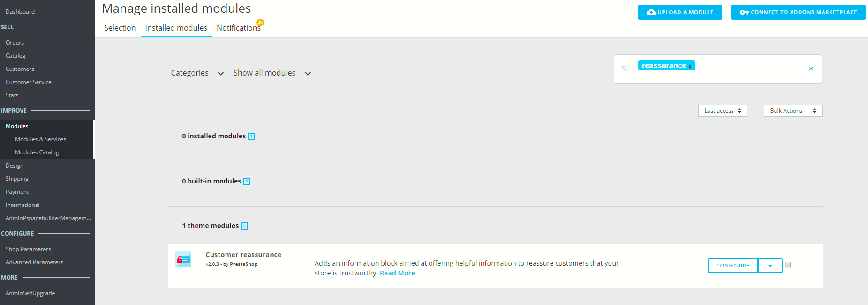Expand the Categories dropdown
The height and width of the screenshot is (305, 868).
[x=197, y=73]
